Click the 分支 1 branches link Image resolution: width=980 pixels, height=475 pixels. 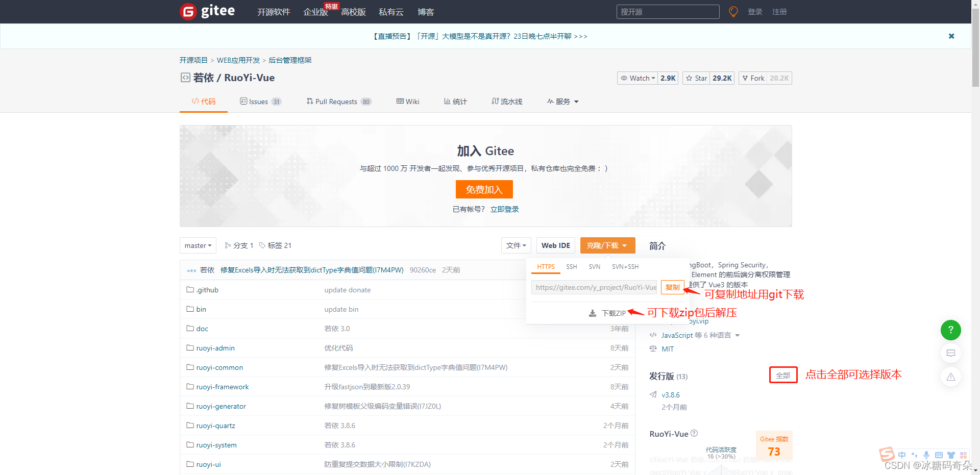tap(239, 245)
